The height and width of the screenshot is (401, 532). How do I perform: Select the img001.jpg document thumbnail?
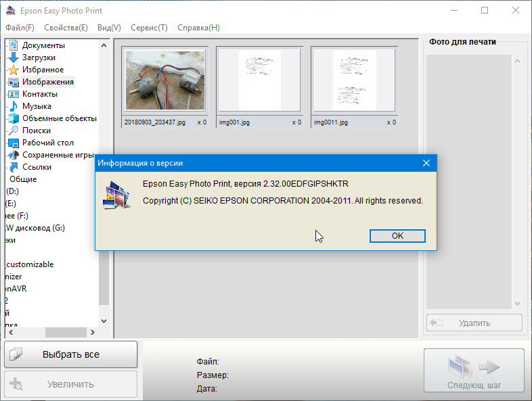(259, 80)
